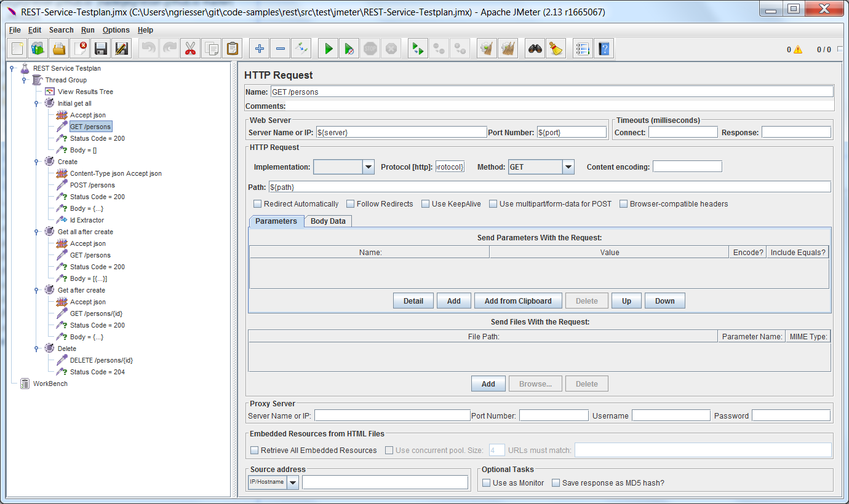Click the Server Name or IP field
The height and width of the screenshot is (504, 849).
(401, 132)
